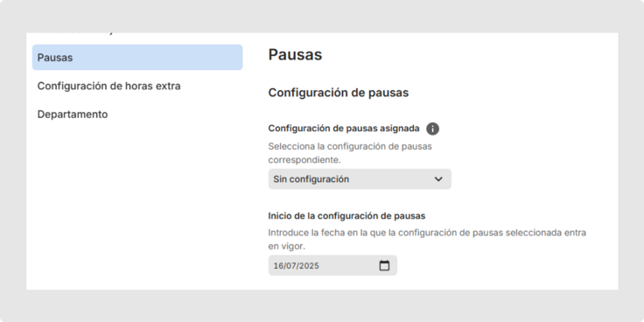The image size is (644, 322).
Task: Click the text starting 'Introduce la fecha en la que'
Action: click(427, 240)
